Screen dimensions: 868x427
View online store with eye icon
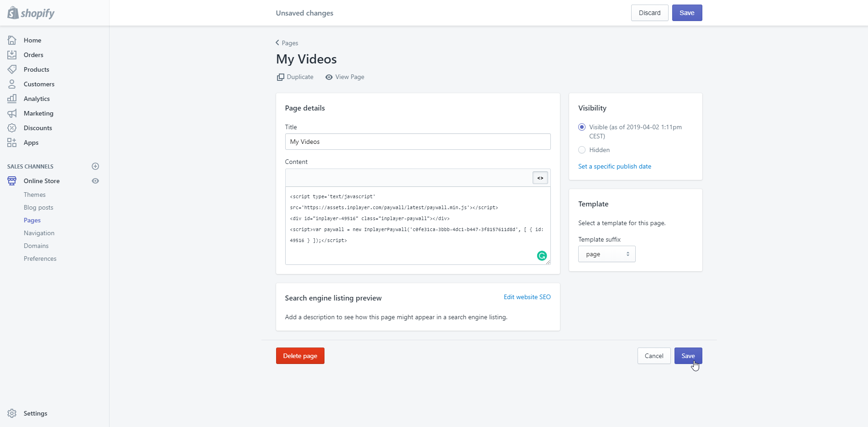(95, 181)
